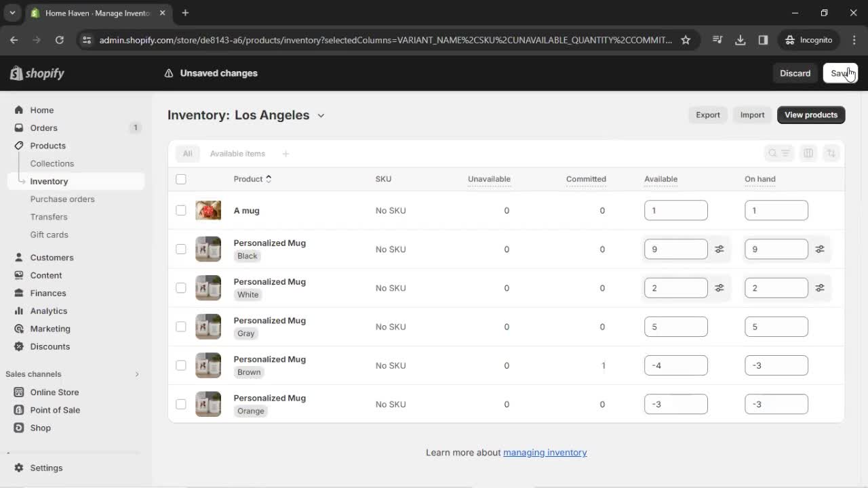Viewport: 868px width, 488px height.
Task: Open Settings gear
Action: point(18,468)
